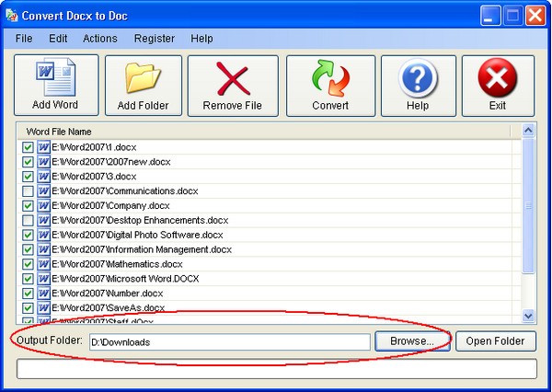
Task: Click the empty progress bar at the bottom
Action: pos(277,369)
